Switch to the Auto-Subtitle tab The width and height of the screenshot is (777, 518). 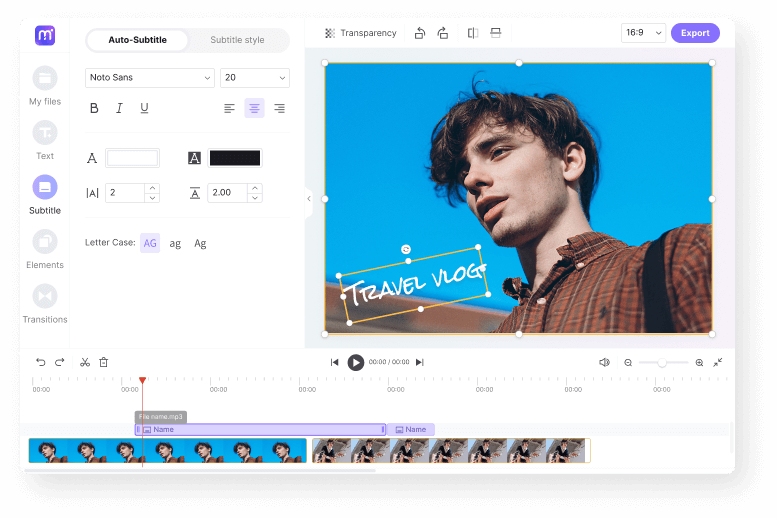137,40
